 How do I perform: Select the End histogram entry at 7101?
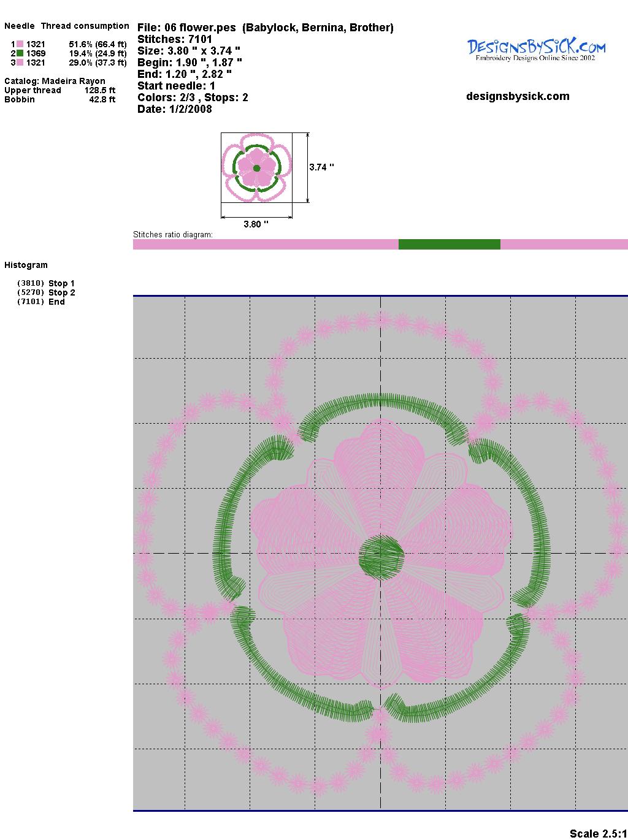tap(41, 302)
